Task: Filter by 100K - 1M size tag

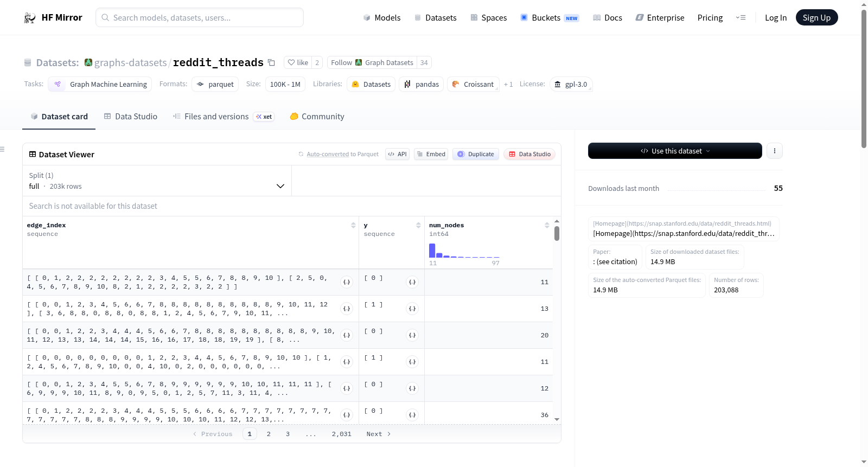Action: [285, 84]
